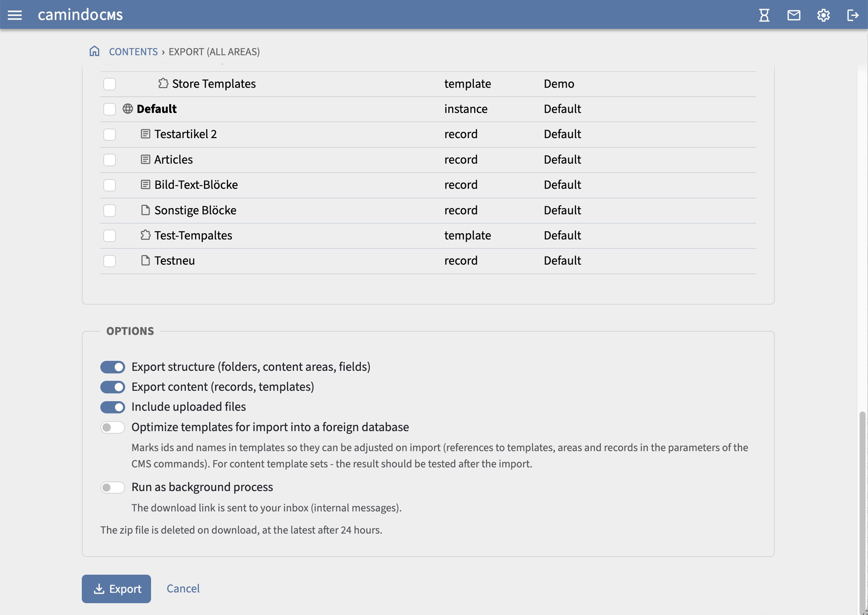
Task: Click the Test-Tempaltes row label
Action: click(x=193, y=235)
